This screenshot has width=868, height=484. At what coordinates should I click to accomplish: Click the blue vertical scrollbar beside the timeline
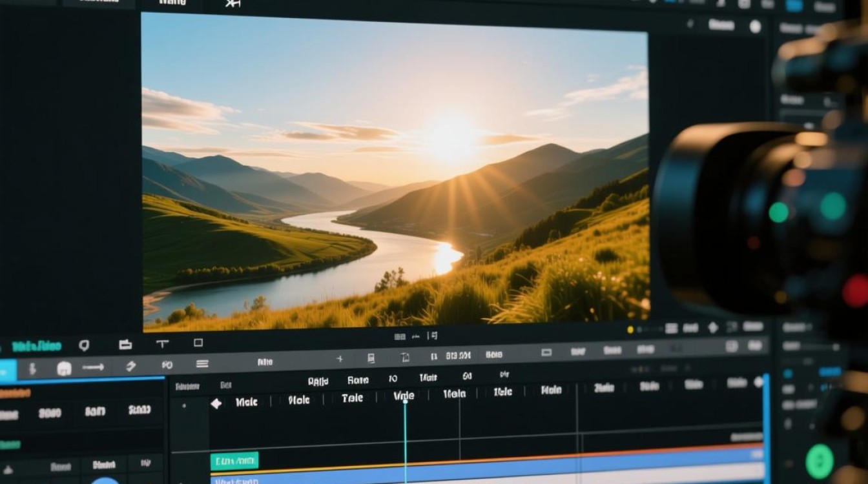(x=767, y=429)
